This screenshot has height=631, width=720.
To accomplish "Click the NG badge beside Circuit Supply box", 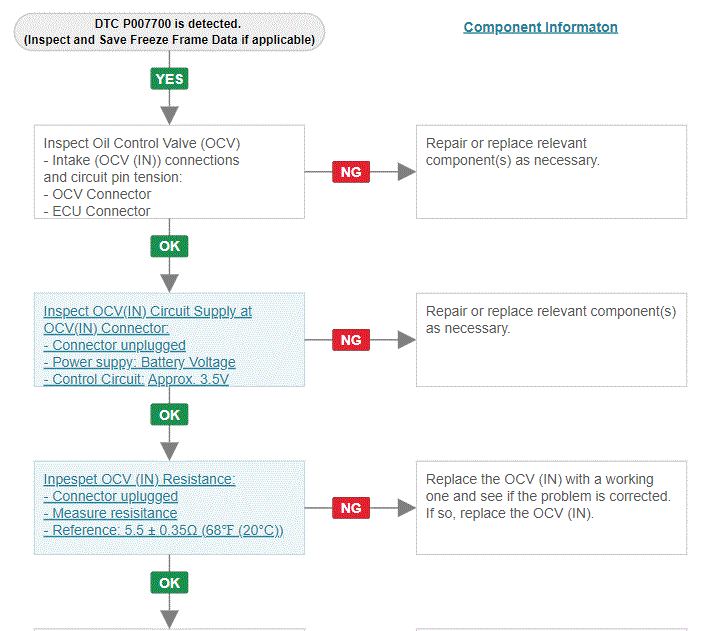I will 351,340.
